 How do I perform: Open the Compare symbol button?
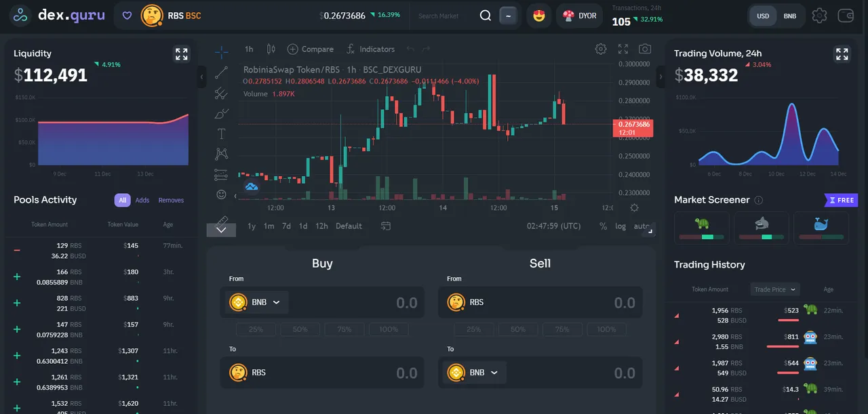[x=311, y=49]
